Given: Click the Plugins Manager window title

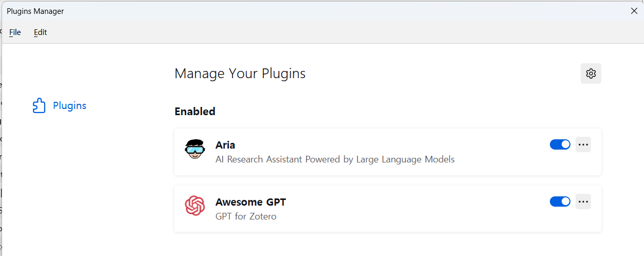Looking at the screenshot, I should 35,11.
